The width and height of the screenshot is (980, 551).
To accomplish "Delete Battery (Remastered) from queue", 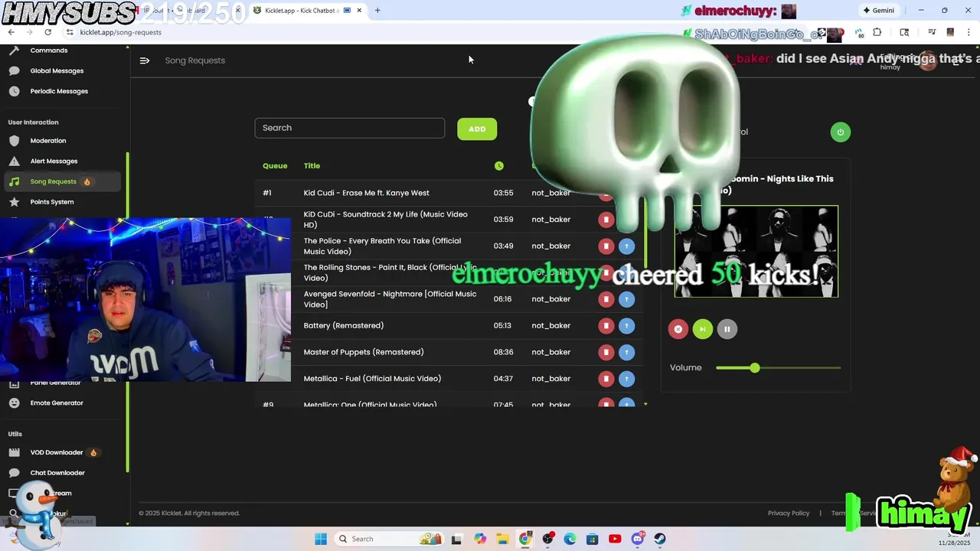I will (x=606, y=326).
